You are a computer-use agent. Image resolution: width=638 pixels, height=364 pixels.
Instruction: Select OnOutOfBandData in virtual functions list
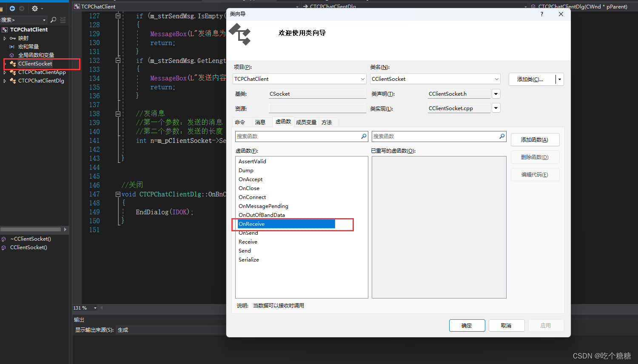click(x=262, y=215)
